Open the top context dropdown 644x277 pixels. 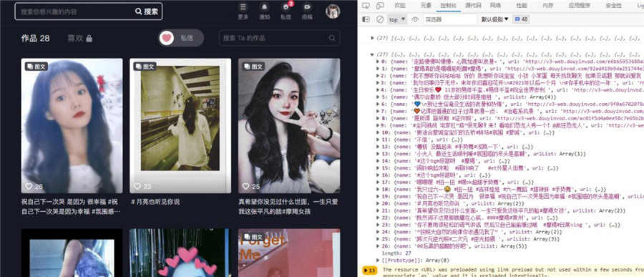click(x=397, y=19)
